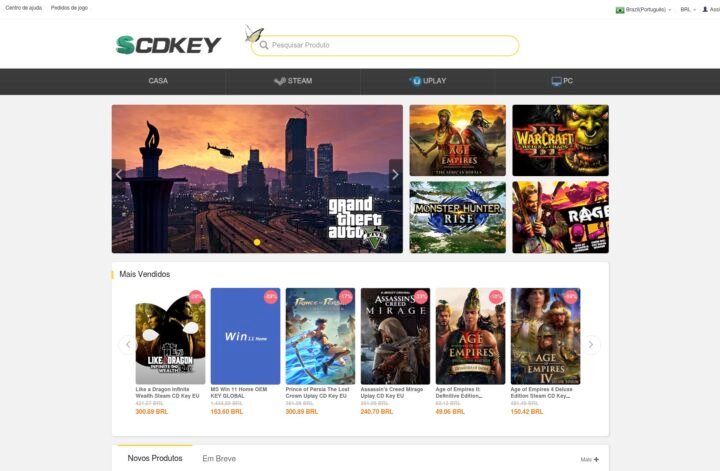Open the UPLAY category in navigation bar

(x=428, y=81)
